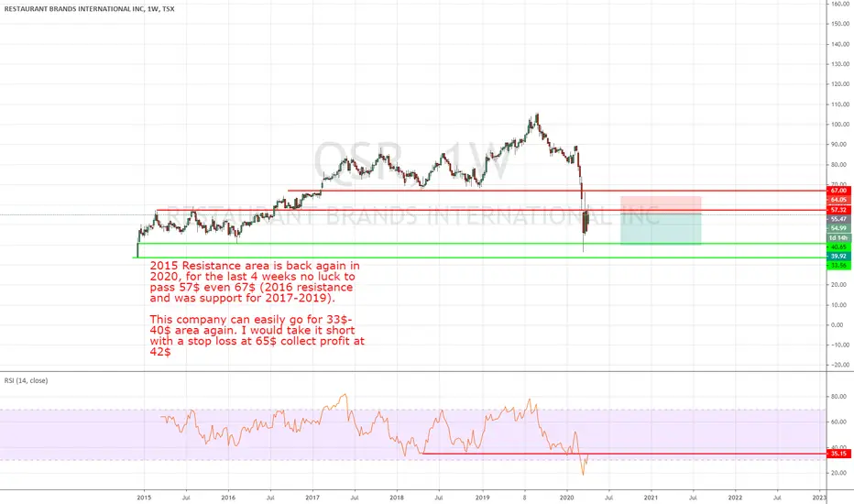The height and width of the screenshot is (504, 854).
Task: Select the green 40.65 price label
Action: pyautogui.click(x=838, y=247)
